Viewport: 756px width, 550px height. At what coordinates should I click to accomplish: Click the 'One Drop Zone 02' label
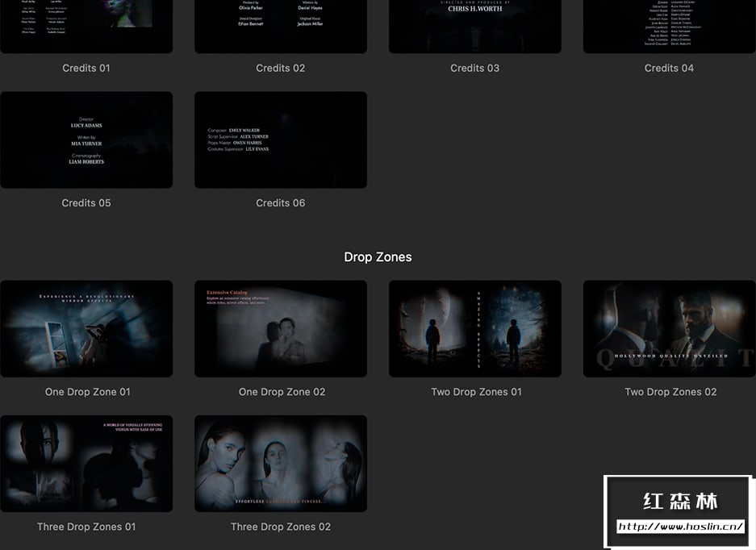282,392
